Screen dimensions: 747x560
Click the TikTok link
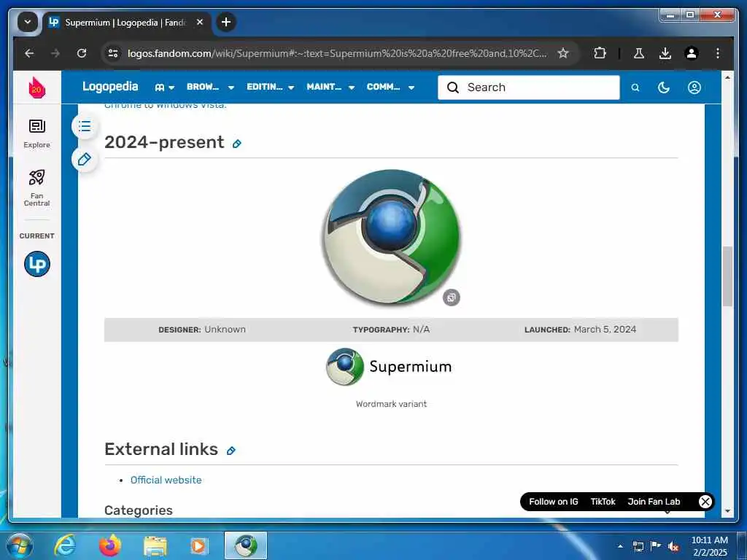pyautogui.click(x=603, y=502)
